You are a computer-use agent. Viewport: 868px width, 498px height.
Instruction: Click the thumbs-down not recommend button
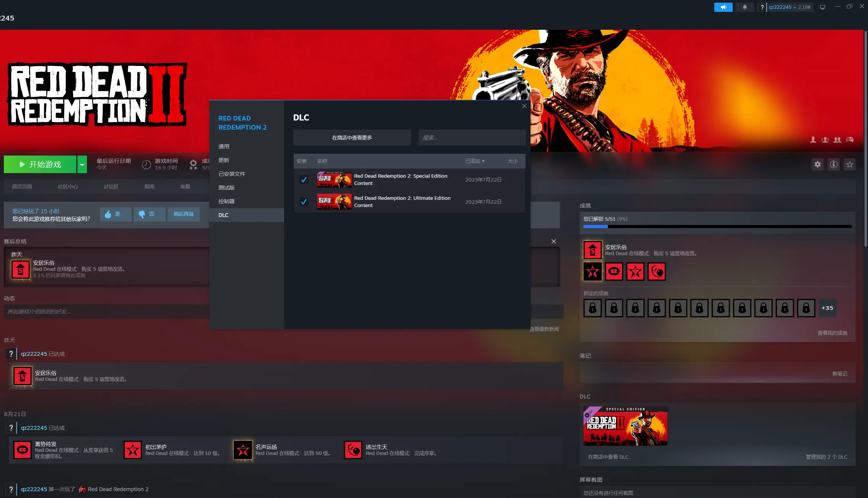coord(149,214)
